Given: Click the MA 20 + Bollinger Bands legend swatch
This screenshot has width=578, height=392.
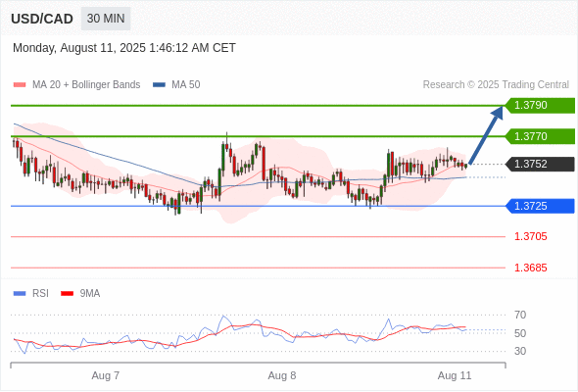Looking at the screenshot, I should pos(20,85).
